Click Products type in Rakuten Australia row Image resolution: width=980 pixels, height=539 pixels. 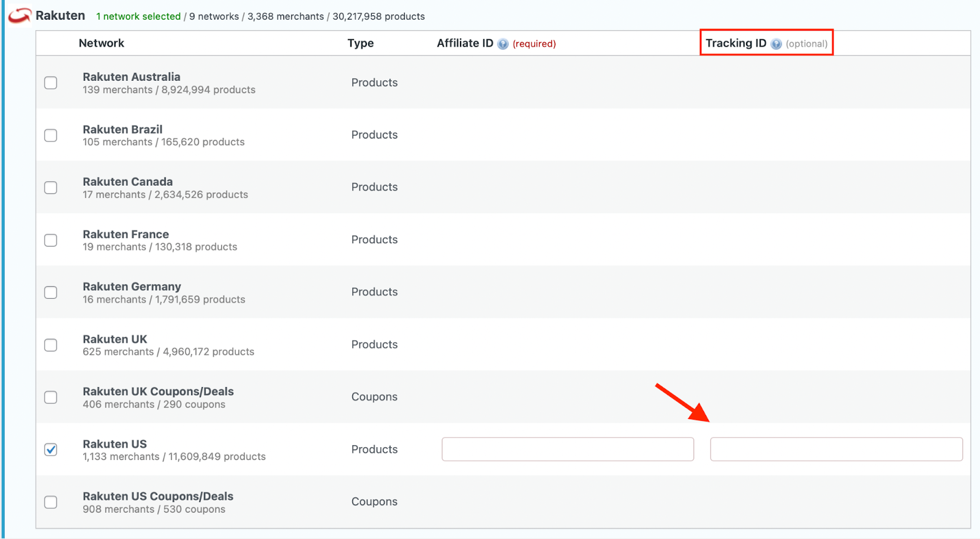[374, 83]
